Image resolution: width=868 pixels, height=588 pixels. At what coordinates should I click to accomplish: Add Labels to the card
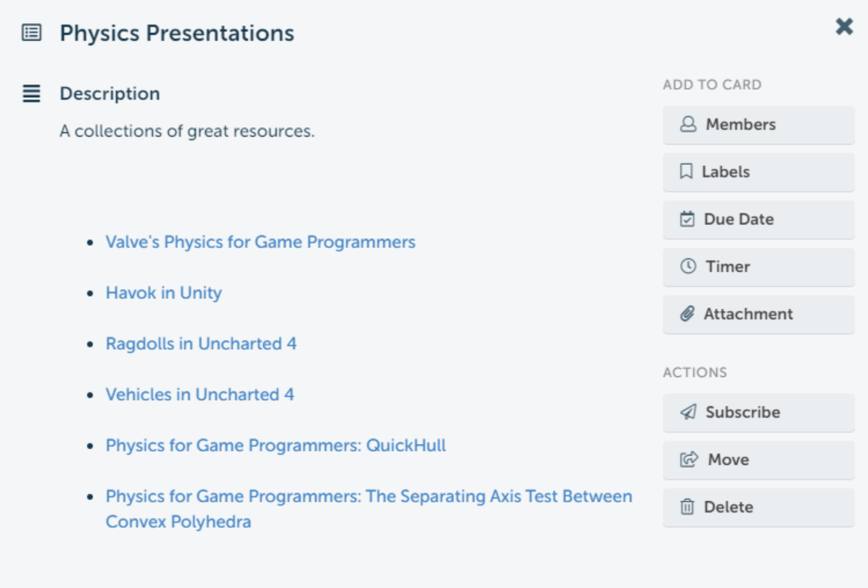pyautogui.click(x=758, y=172)
